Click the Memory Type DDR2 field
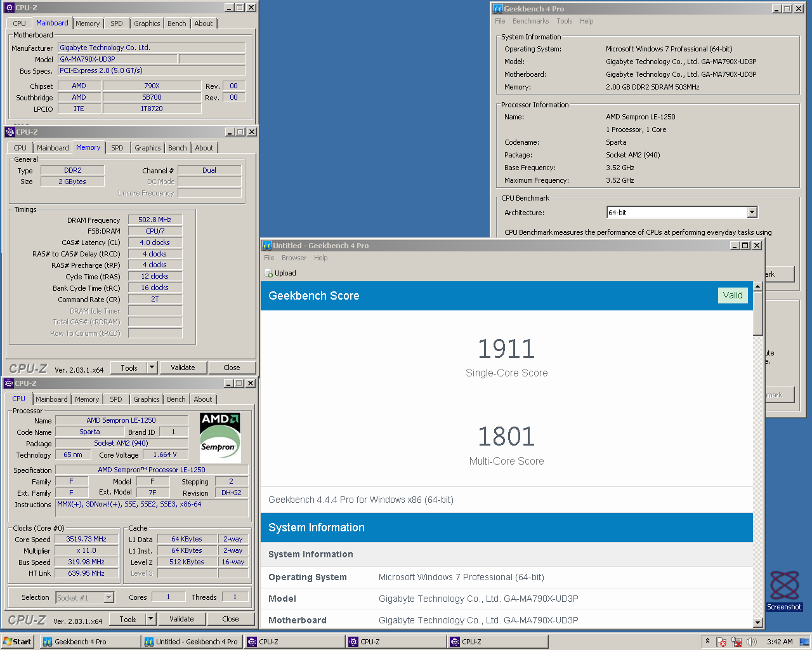812x650 pixels. [x=72, y=170]
